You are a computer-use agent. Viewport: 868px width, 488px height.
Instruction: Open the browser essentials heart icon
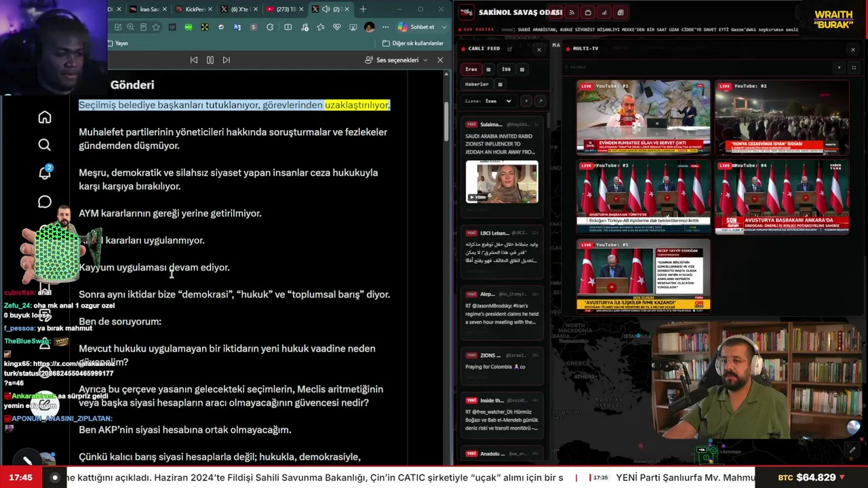(x=336, y=27)
